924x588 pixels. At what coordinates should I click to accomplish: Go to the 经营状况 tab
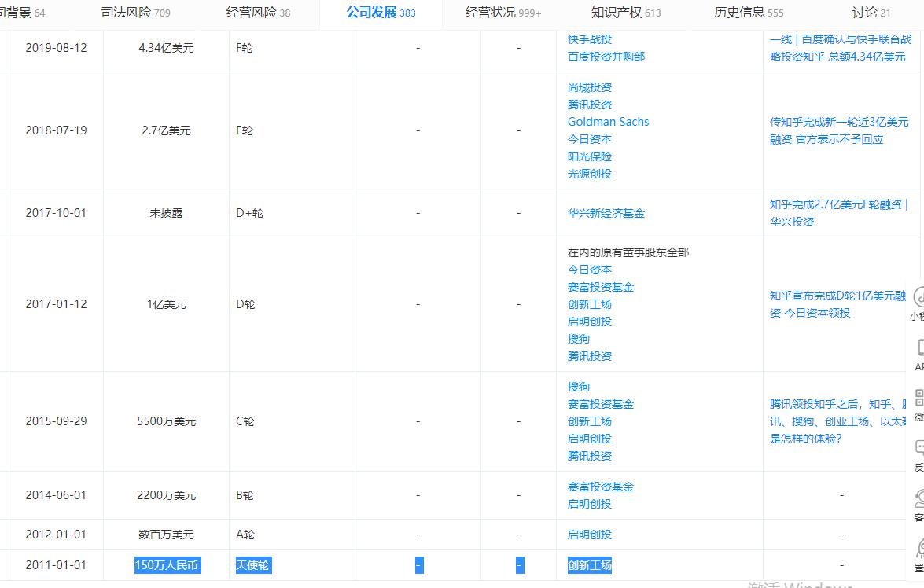(x=502, y=13)
